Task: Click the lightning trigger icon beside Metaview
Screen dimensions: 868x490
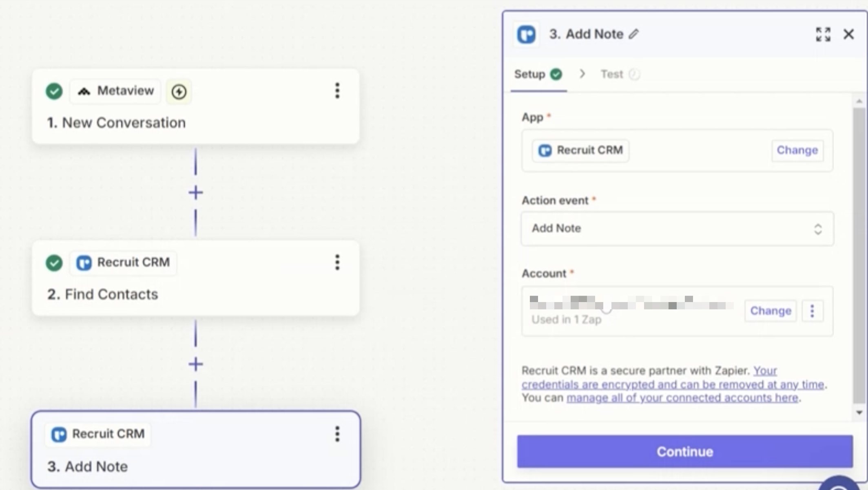Action: click(179, 91)
